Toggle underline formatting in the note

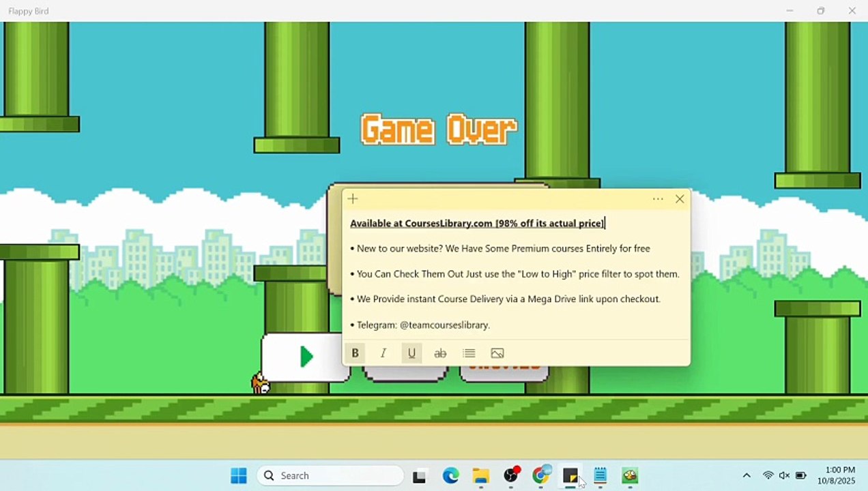tap(411, 353)
